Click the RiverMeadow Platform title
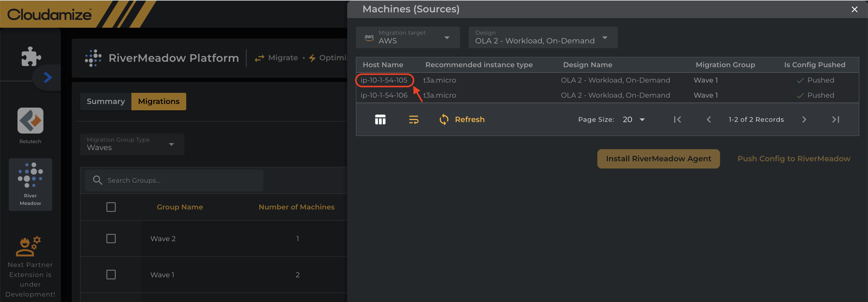This screenshot has width=868, height=302. 174,58
